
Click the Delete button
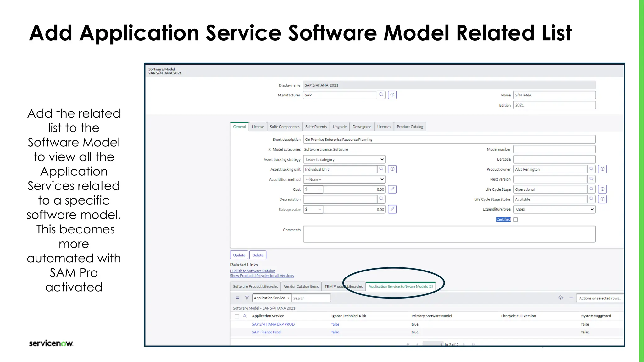point(258,255)
